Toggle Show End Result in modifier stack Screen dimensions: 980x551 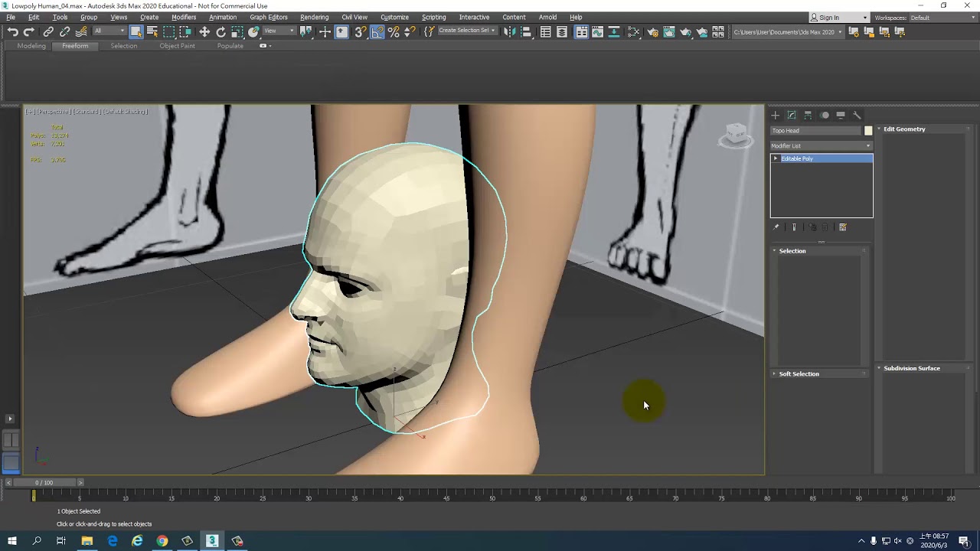pos(794,227)
